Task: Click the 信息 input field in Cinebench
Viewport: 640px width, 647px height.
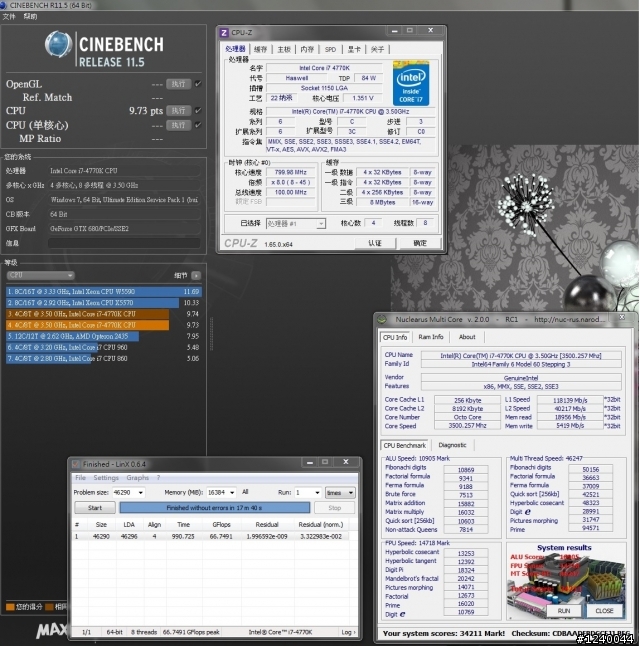Action: click(125, 243)
